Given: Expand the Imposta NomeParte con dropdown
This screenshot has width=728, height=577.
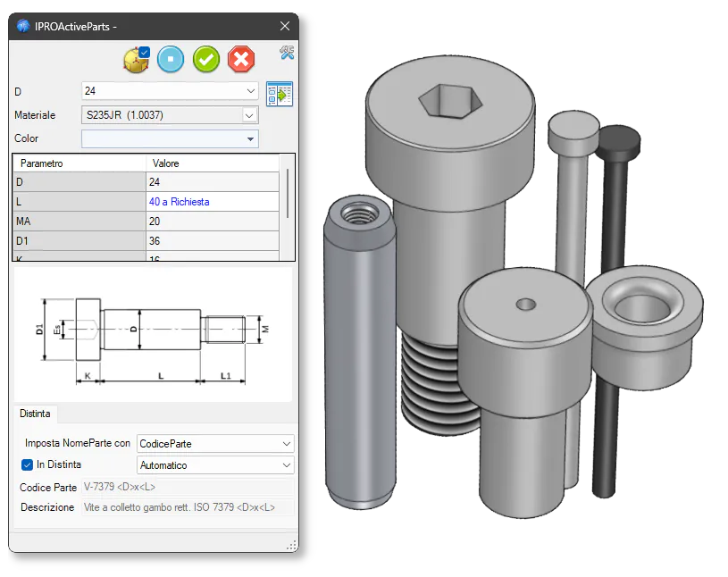Looking at the screenshot, I should [x=286, y=443].
